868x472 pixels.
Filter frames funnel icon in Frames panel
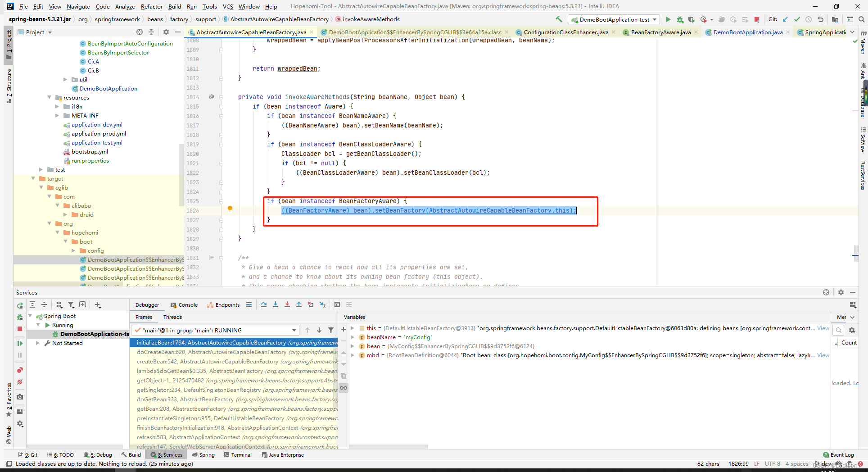(331, 330)
